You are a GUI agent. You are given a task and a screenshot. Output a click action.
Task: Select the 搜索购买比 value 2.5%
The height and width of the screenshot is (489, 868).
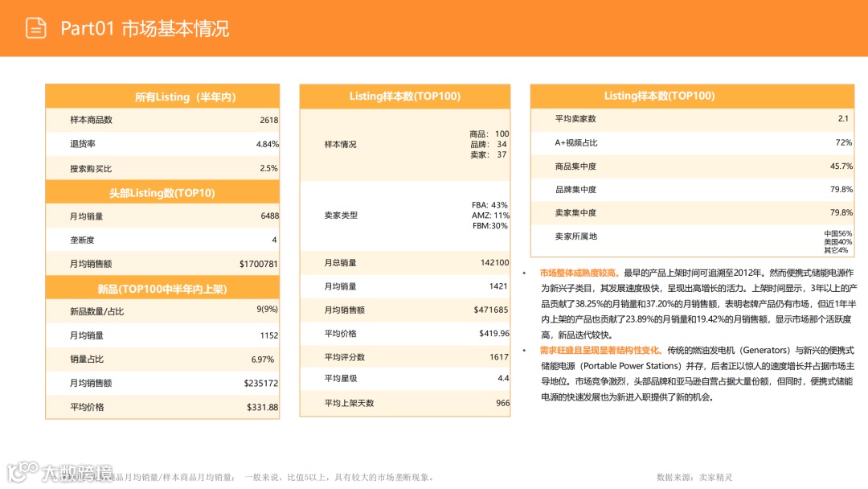pyautogui.click(x=269, y=168)
